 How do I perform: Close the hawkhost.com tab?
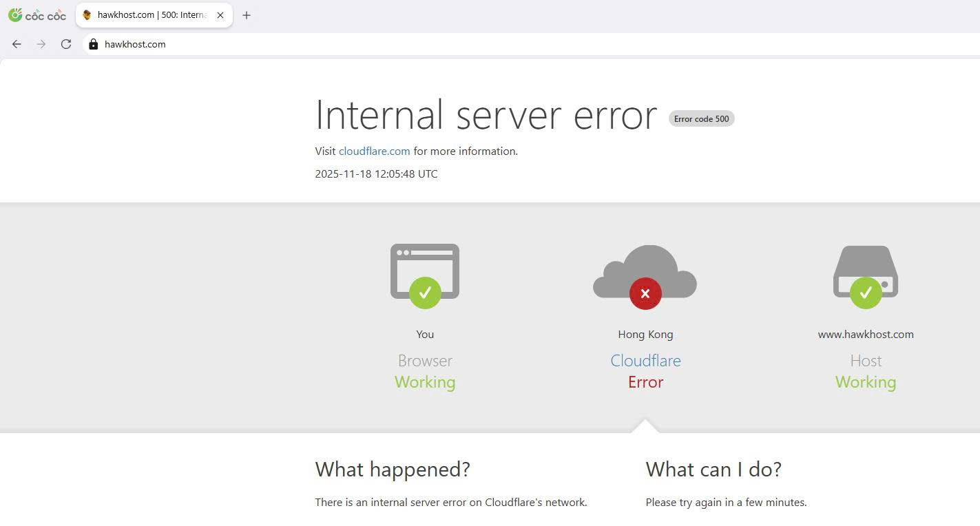tap(220, 15)
